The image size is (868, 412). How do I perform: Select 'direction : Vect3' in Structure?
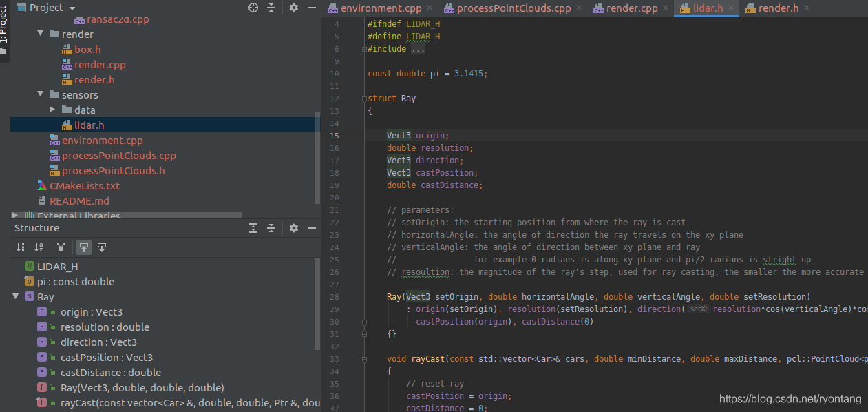[98, 342]
